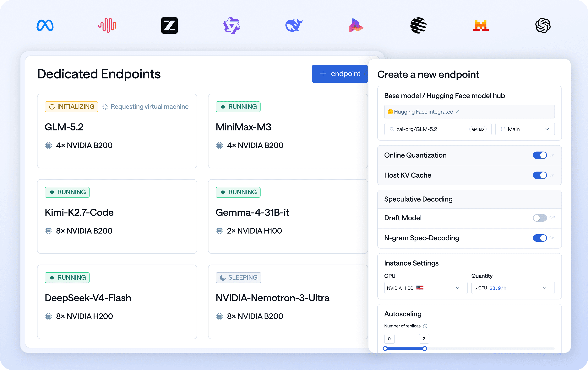Disable N-gram Spec-Decoding
Screen dimensions: 588x370
pyautogui.click(x=540, y=238)
